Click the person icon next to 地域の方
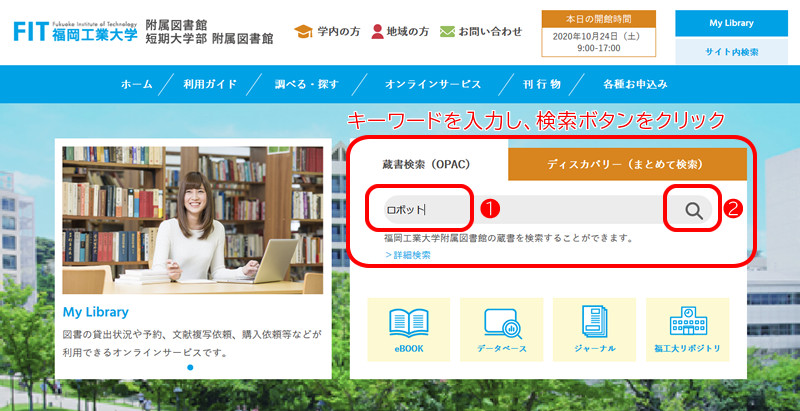 [x=378, y=32]
